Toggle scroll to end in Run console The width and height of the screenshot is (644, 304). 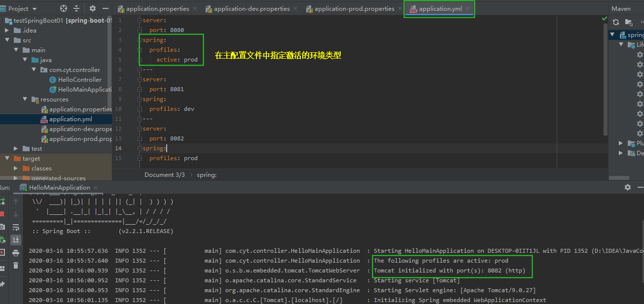16,240
